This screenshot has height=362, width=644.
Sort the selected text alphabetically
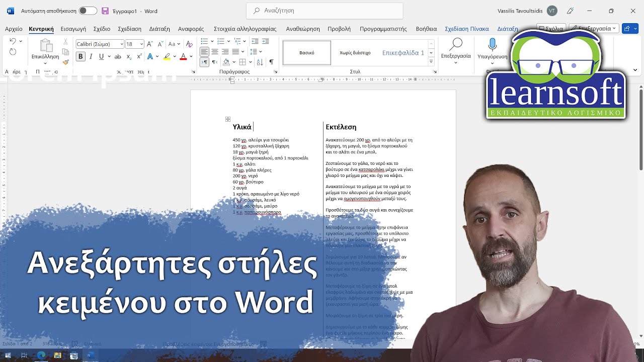click(260, 62)
